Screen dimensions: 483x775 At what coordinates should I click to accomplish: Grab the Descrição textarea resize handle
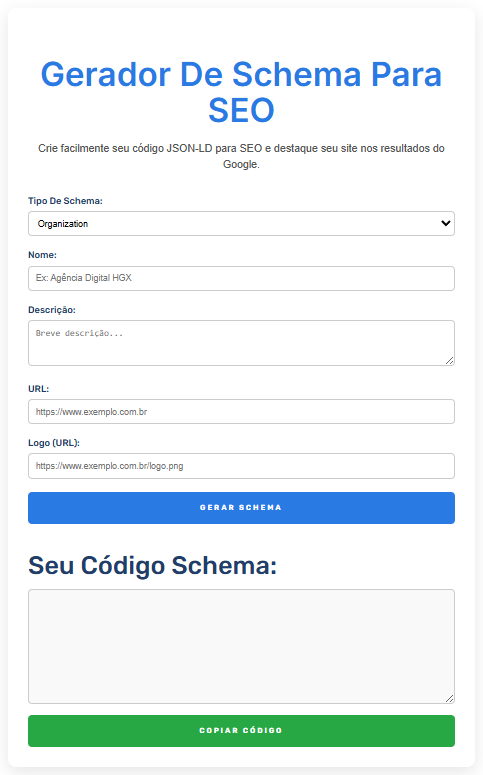click(449, 361)
